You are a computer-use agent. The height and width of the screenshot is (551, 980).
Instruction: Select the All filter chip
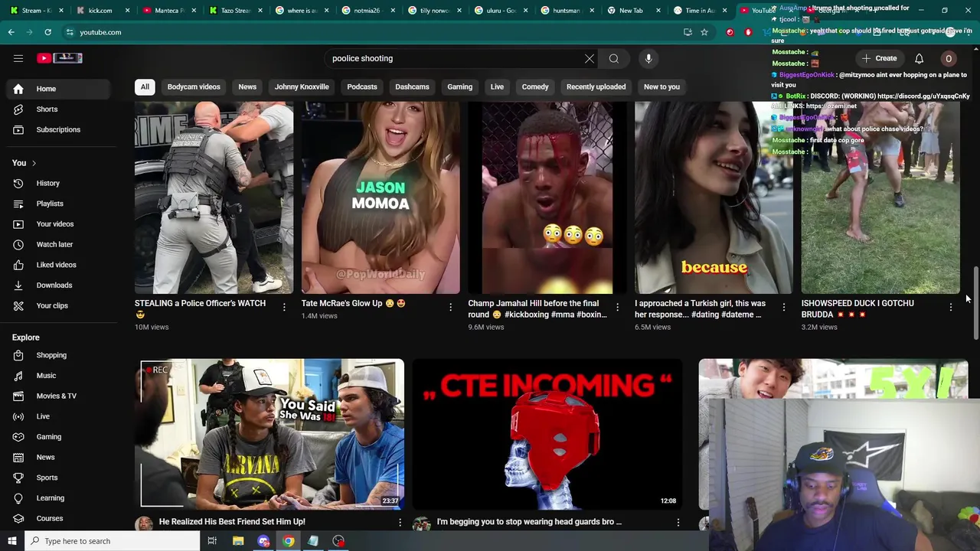[145, 86]
